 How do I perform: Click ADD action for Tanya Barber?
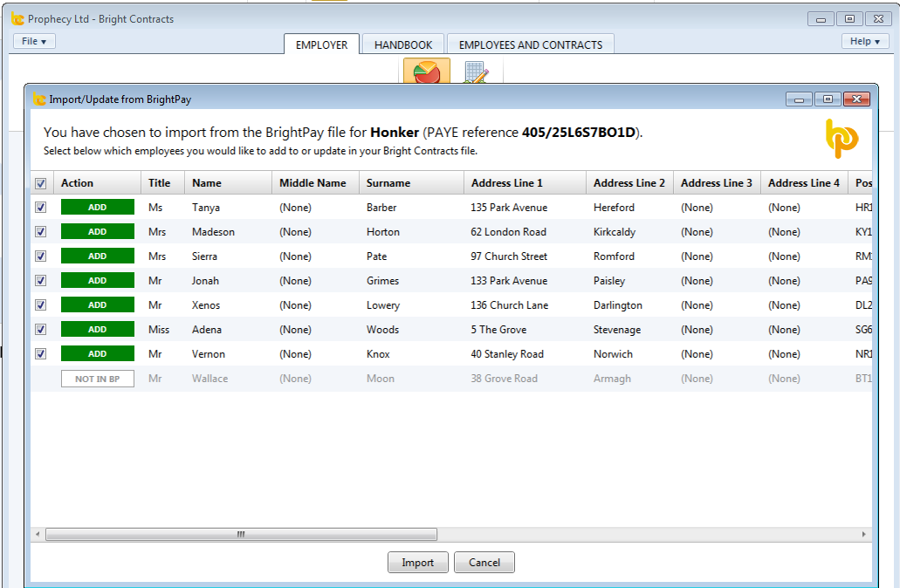[98, 207]
